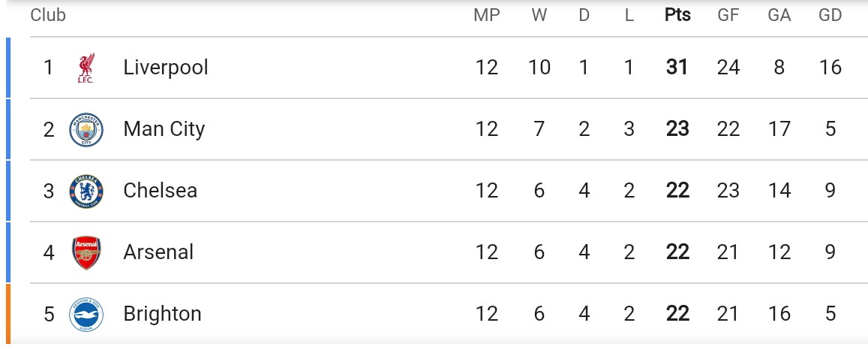Select the Brighton team name
This screenshot has width=868, height=350.
(161, 314)
